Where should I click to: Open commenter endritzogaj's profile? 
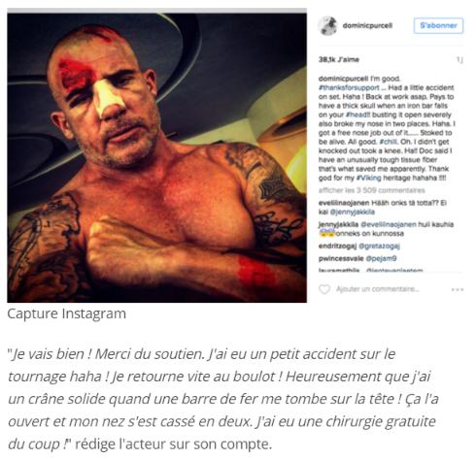point(337,246)
